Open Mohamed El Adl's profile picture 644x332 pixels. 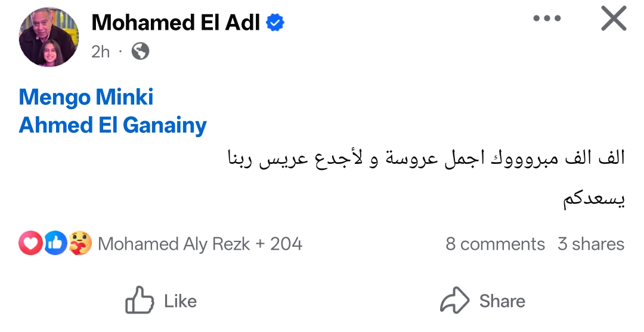tap(49, 38)
